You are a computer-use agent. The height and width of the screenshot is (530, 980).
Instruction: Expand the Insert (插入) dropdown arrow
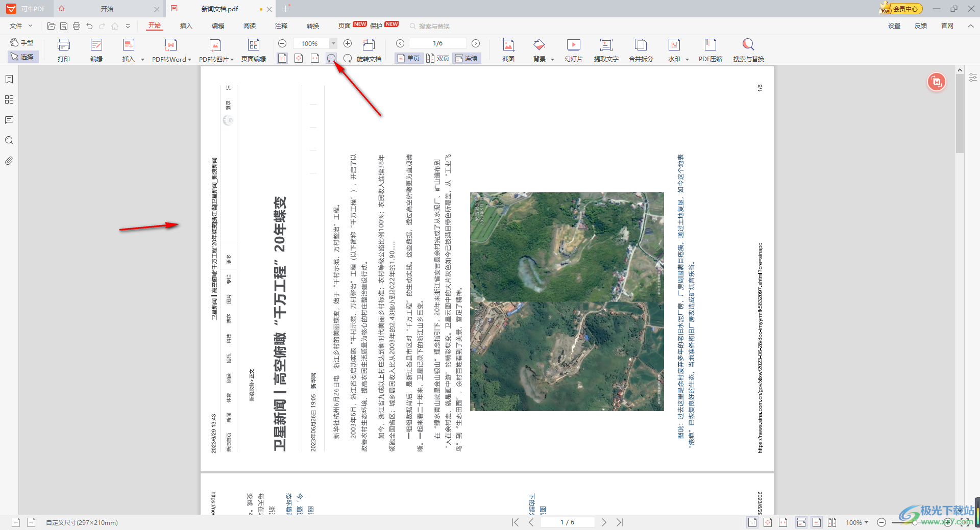click(142, 60)
